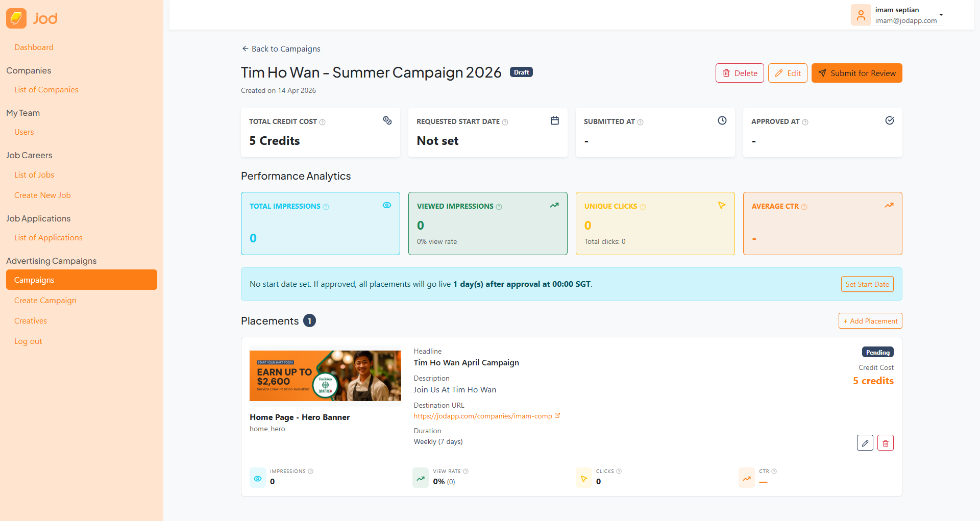Go to Users in sidebar
The height and width of the screenshot is (521, 980).
coord(24,132)
